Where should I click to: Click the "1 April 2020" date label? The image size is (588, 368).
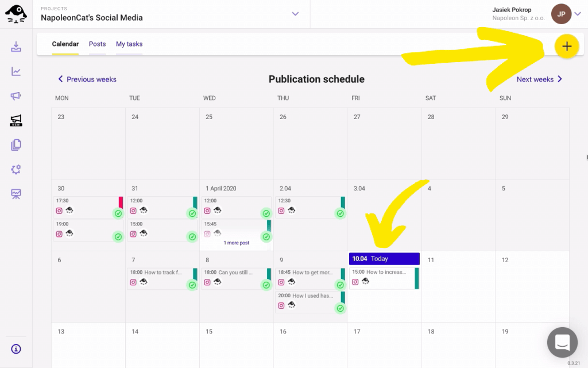pyautogui.click(x=221, y=189)
